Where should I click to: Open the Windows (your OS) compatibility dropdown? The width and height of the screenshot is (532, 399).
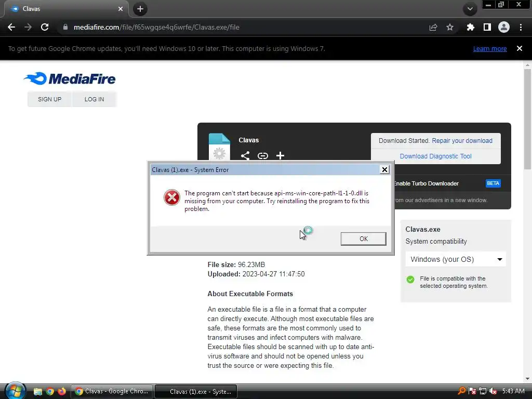click(x=456, y=259)
